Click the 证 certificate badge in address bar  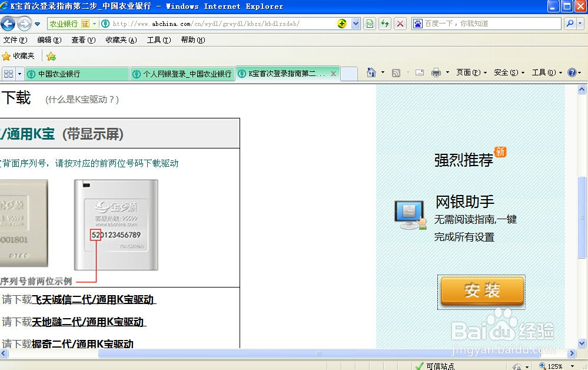[x=85, y=24]
